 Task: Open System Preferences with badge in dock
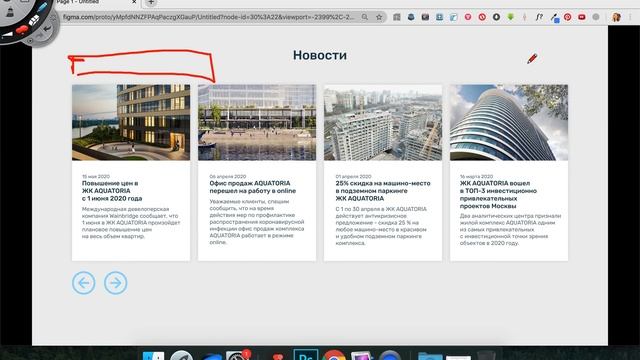click(x=239, y=355)
